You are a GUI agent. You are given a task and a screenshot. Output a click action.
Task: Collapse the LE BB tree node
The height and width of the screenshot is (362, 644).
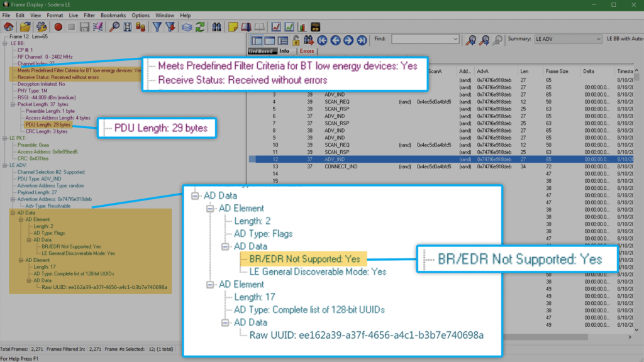tap(5, 43)
